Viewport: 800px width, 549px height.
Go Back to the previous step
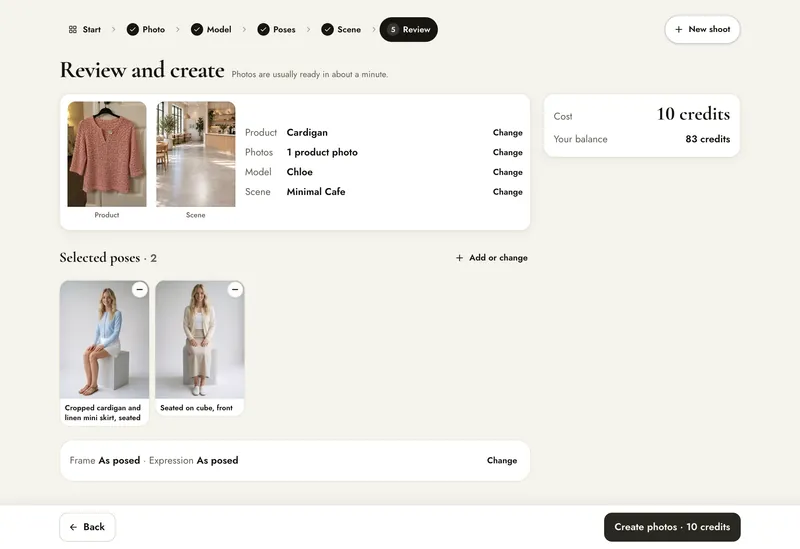pyautogui.click(x=87, y=527)
